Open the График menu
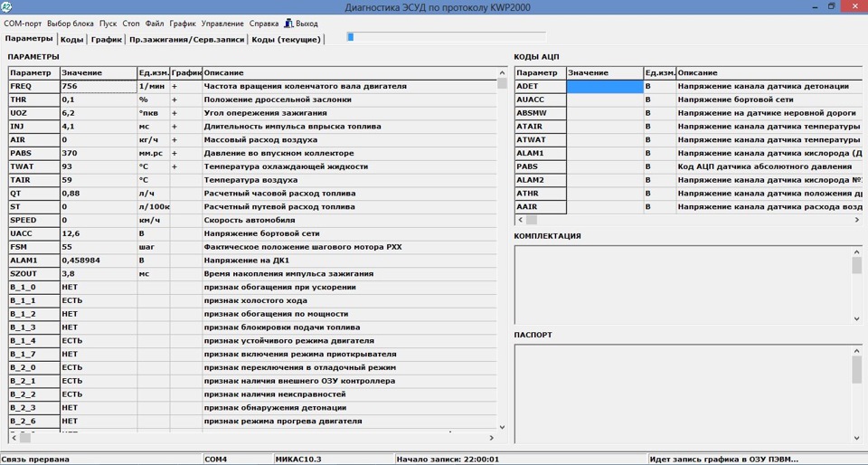Viewport: 868px width, 465px height. click(183, 24)
